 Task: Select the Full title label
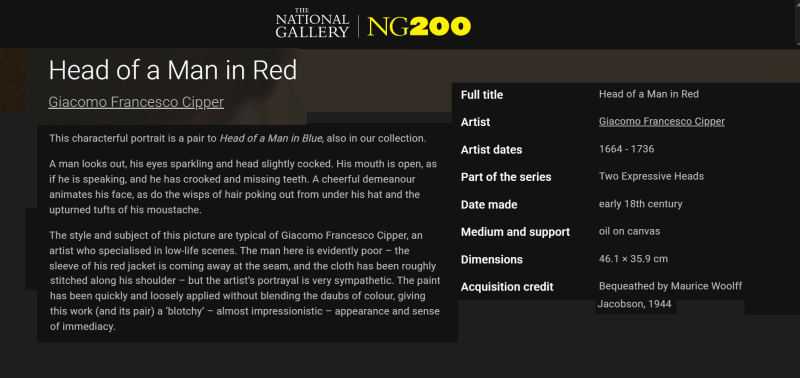pyautogui.click(x=482, y=95)
